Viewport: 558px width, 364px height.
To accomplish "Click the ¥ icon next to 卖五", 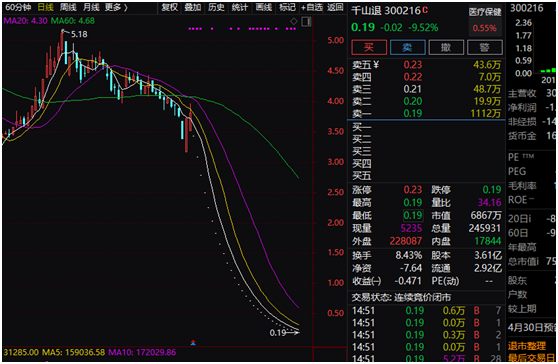I will tap(376, 64).
